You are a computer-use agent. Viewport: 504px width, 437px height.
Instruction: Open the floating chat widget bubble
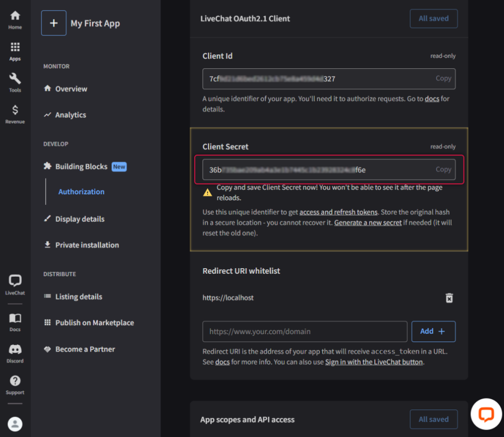pyautogui.click(x=486, y=414)
